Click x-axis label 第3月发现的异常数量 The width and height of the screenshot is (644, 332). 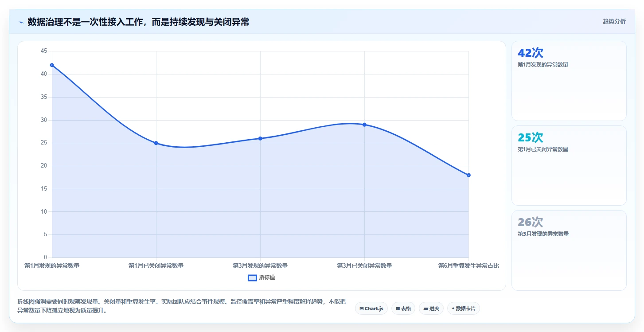click(x=260, y=266)
